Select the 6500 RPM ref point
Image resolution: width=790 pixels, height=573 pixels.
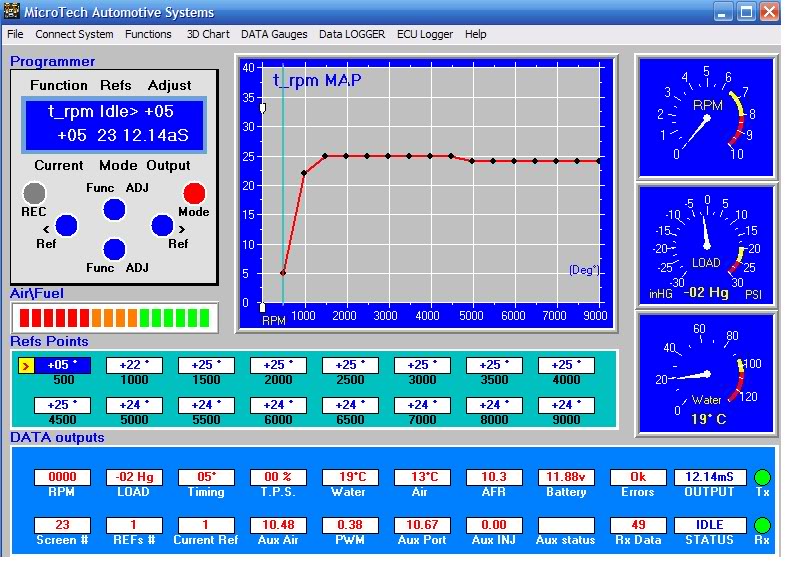(350, 405)
